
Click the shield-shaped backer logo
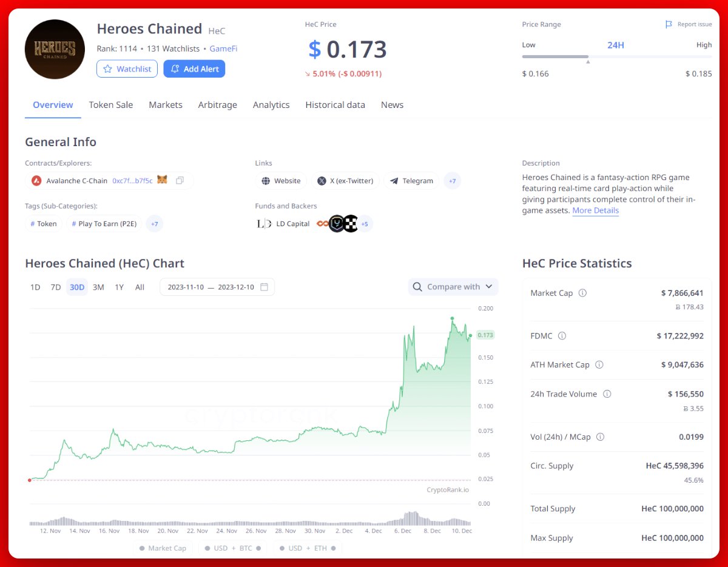coord(337,224)
